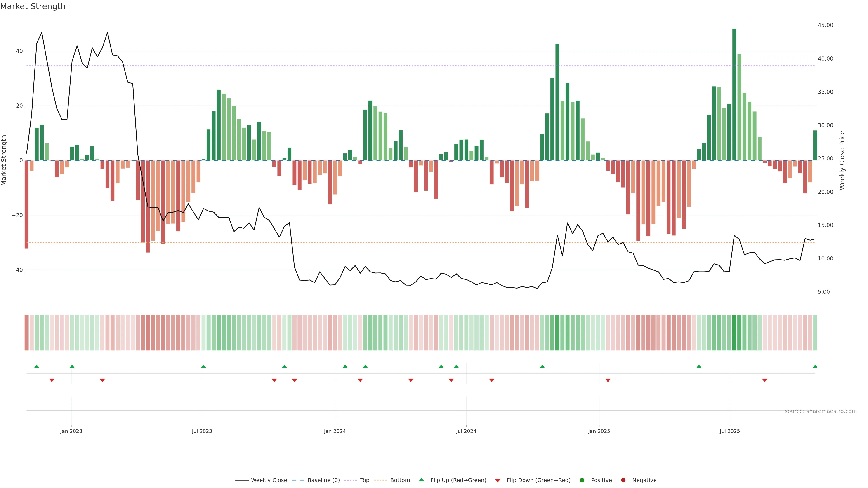Viewport: 868px width, 488px height.
Task: Click the Negative red dot legend icon
Action: [623, 480]
